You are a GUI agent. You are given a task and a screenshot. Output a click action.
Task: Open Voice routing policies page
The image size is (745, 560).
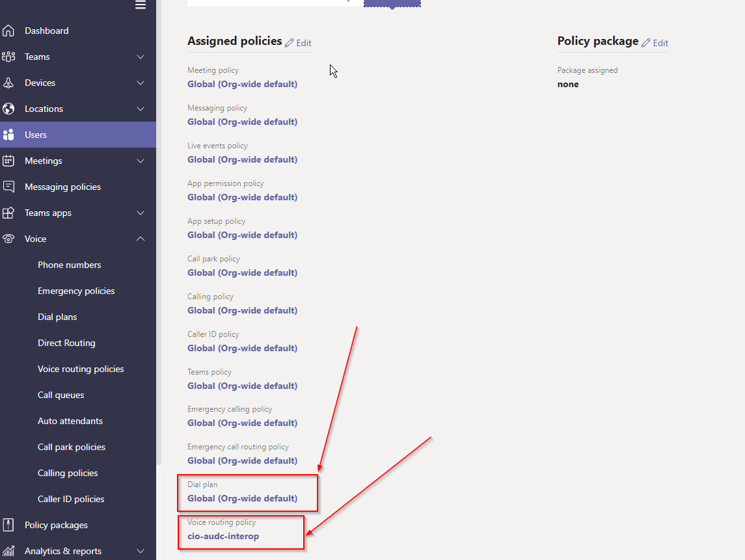tap(81, 369)
